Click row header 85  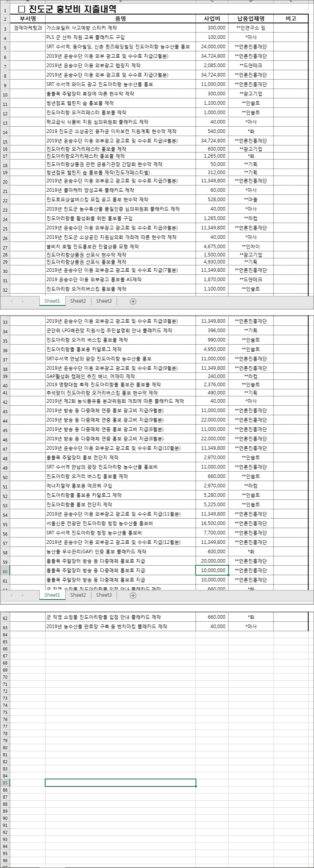click(x=5, y=783)
